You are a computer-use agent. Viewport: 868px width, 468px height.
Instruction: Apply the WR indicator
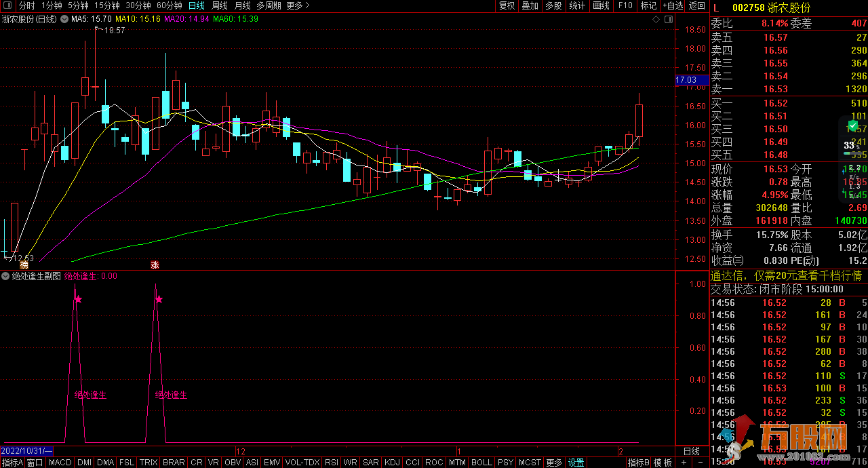(351, 463)
